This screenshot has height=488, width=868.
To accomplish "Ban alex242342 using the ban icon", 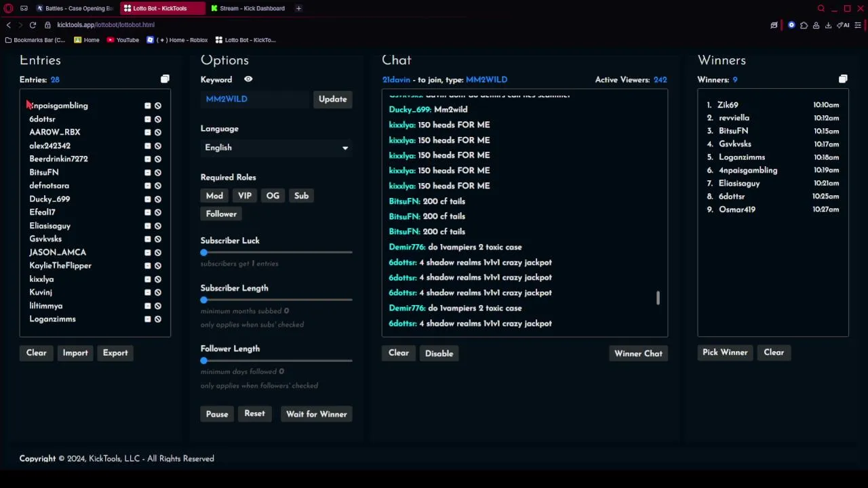I will [158, 146].
